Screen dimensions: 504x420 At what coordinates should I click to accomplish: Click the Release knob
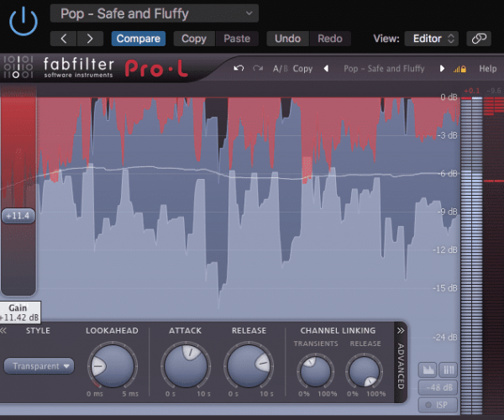click(x=249, y=366)
